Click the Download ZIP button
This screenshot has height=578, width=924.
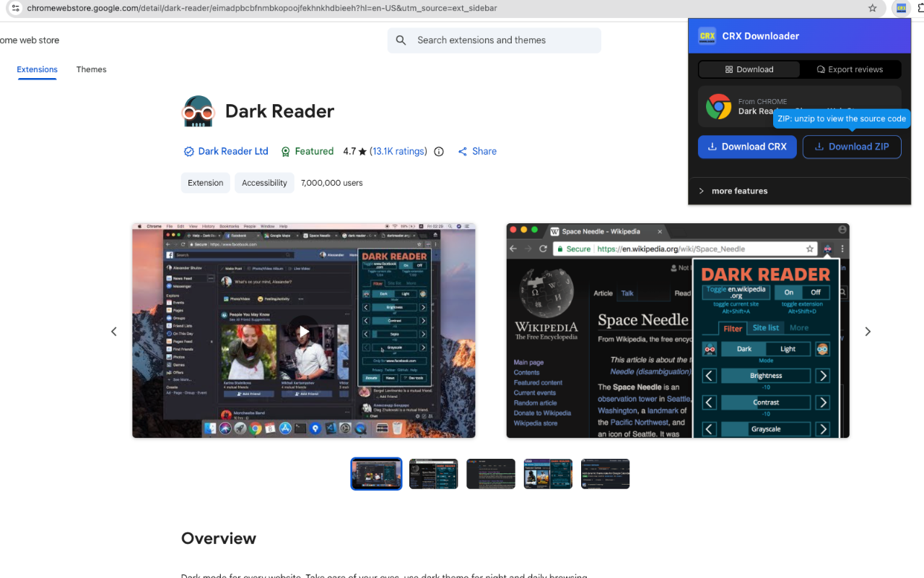tap(852, 147)
